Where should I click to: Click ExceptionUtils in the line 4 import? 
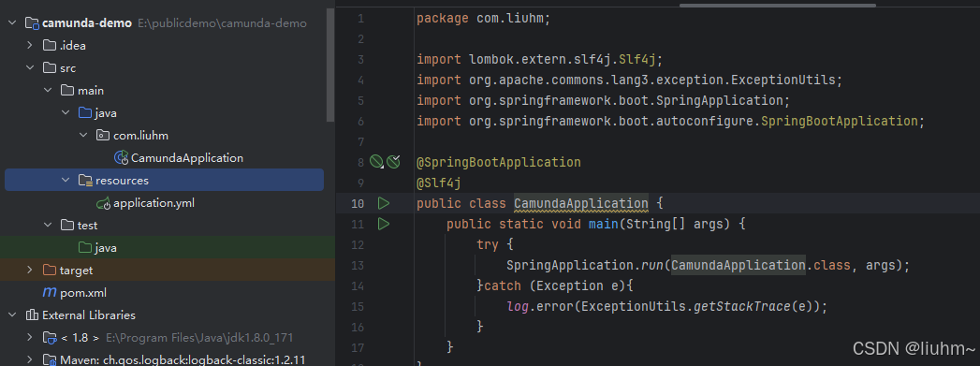[x=783, y=80]
